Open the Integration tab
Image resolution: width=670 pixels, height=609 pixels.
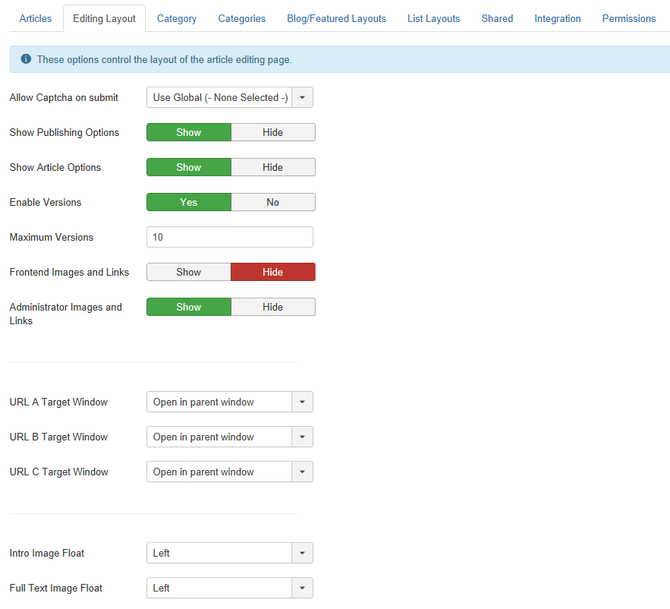(557, 18)
